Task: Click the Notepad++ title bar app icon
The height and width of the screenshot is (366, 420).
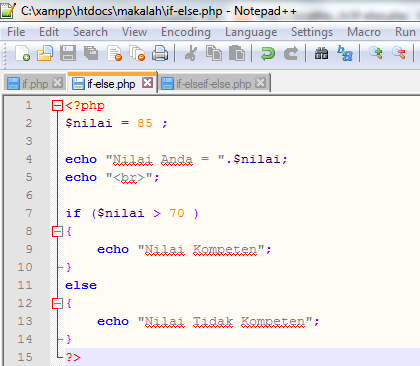Action: [x=8, y=11]
